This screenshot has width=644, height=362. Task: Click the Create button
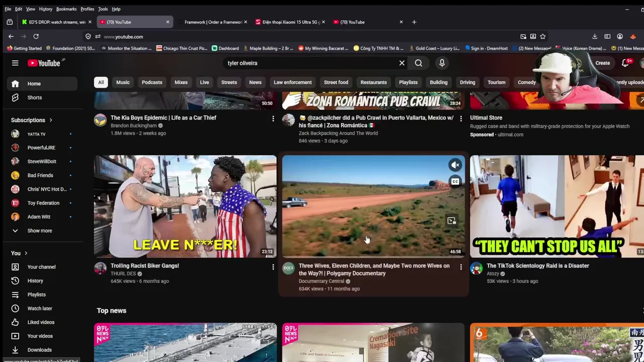point(602,63)
